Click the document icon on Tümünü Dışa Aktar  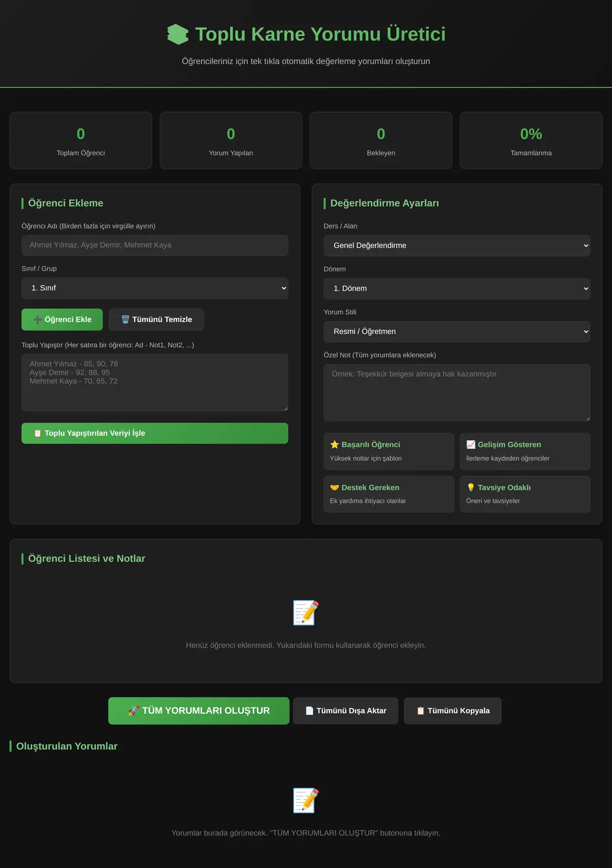[310, 711]
